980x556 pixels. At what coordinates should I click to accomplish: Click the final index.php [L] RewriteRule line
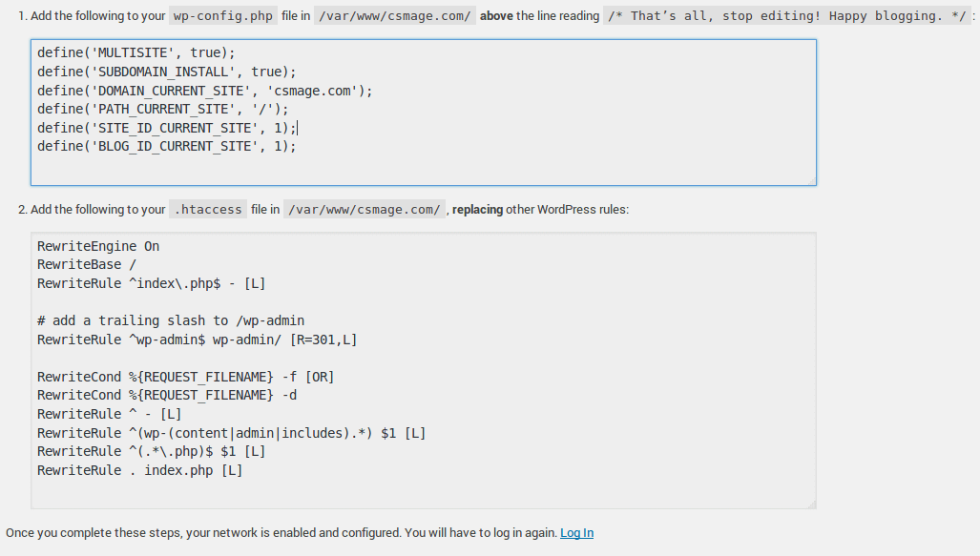click(139, 470)
